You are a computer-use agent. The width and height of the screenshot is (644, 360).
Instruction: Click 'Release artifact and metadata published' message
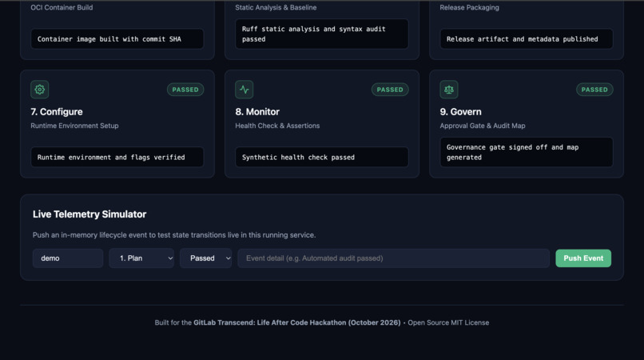[526, 39]
